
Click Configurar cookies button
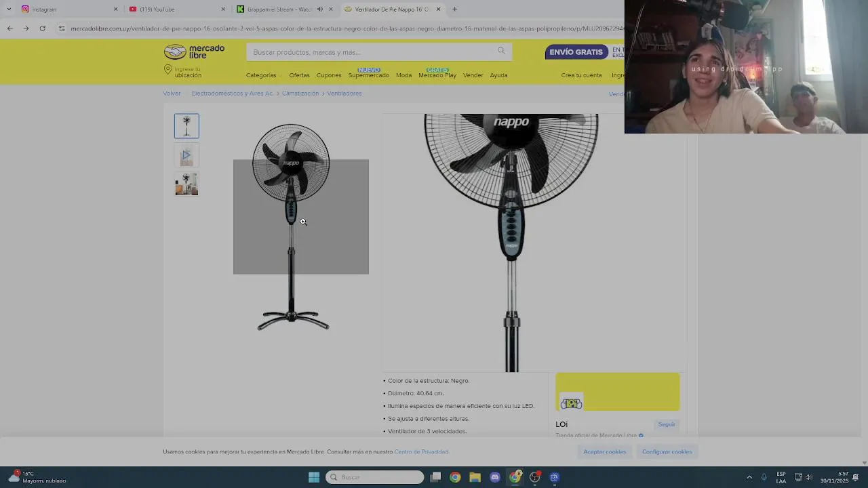pos(667,452)
